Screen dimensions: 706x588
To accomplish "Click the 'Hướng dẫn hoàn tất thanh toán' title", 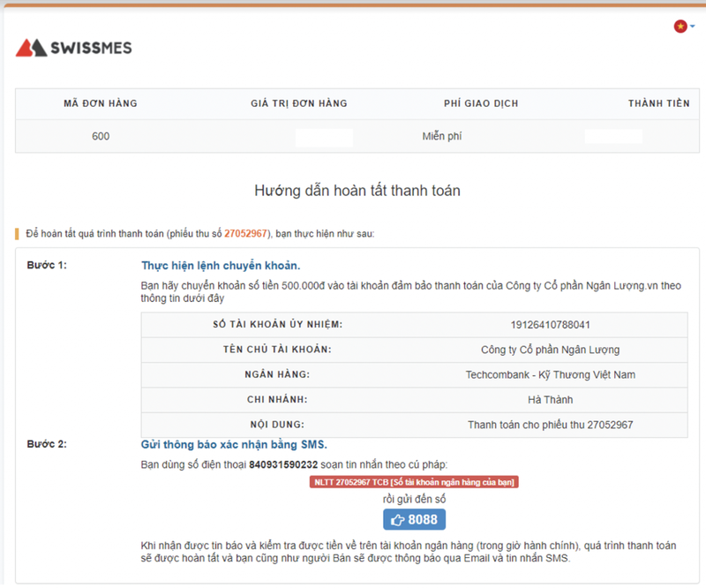I will (357, 191).
